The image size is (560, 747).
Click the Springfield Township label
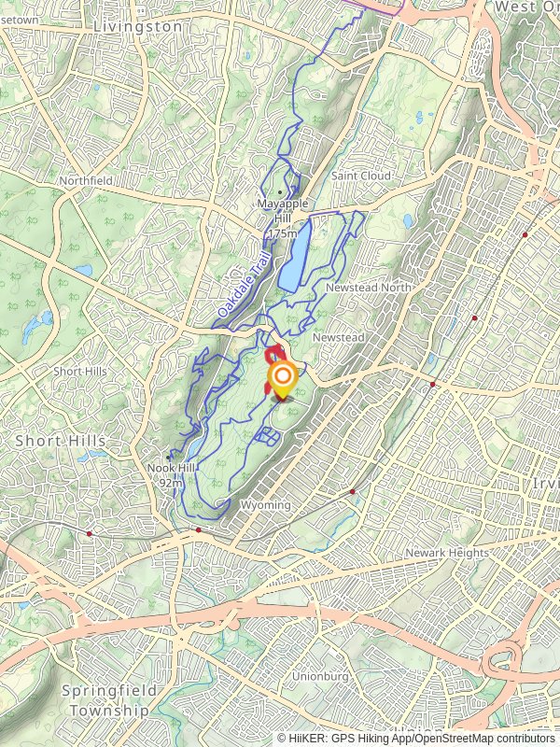click(109, 700)
